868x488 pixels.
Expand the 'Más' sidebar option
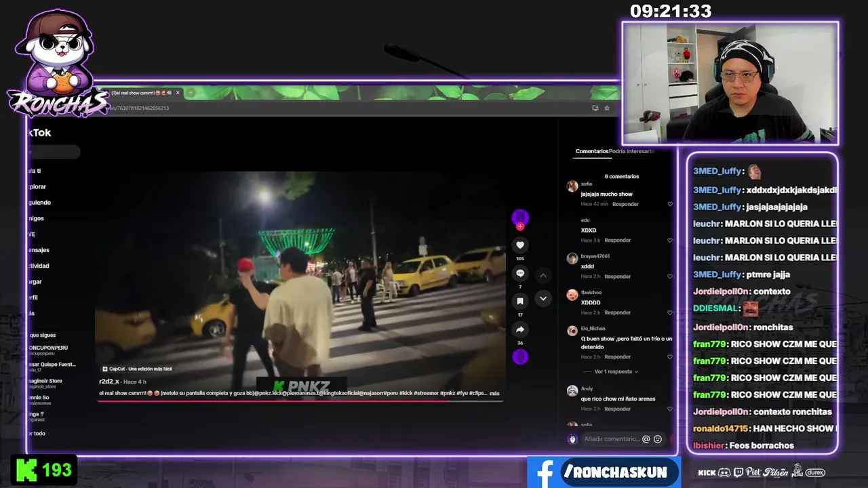pyautogui.click(x=31, y=313)
